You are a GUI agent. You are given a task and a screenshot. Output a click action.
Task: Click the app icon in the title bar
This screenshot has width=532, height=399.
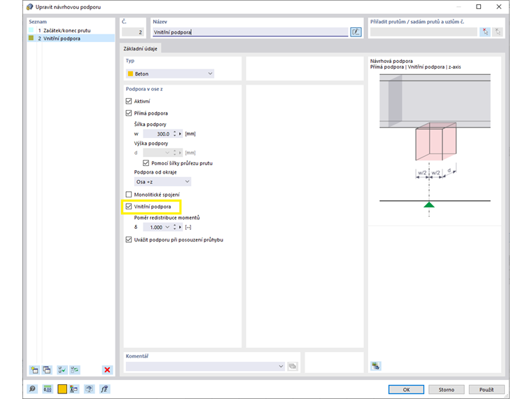[x=30, y=7]
